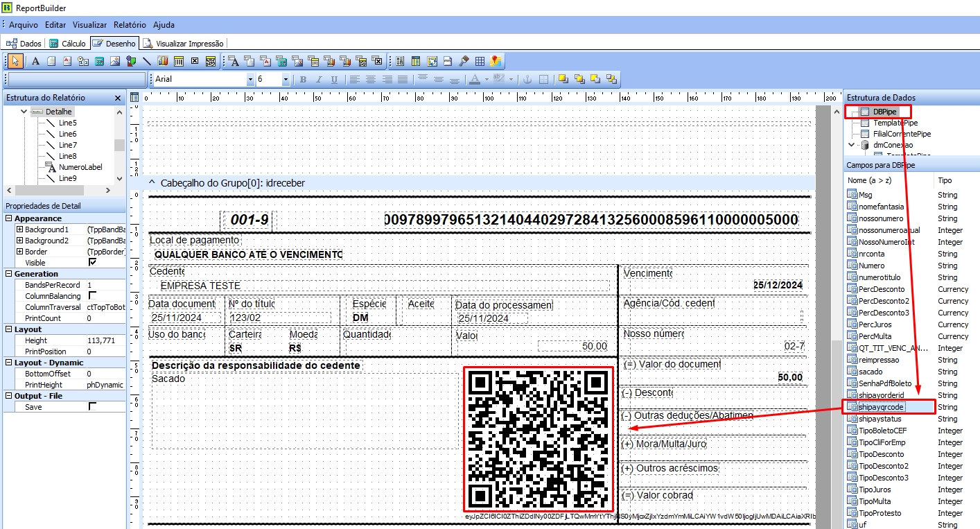Pick the Label component tool
The image size is (980, 529).
[x=35, y=61]
